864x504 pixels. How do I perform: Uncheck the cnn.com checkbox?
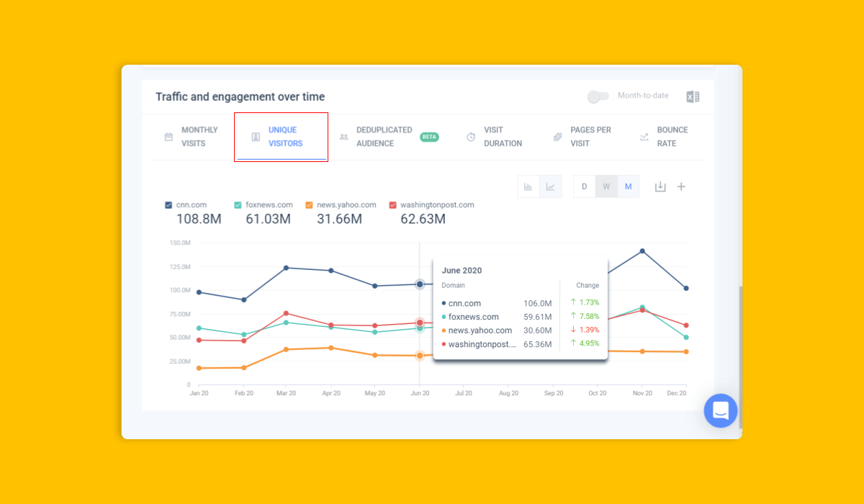pyautogui.click(x=168, y=205)
